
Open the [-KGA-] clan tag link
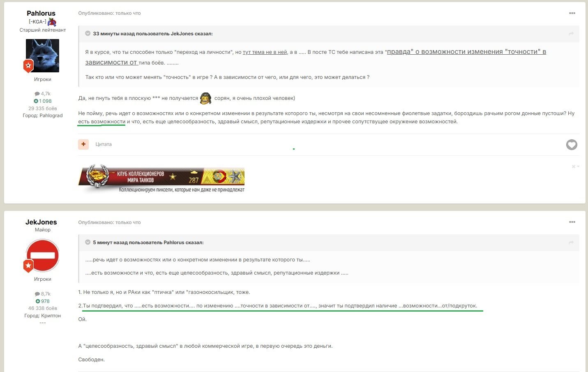tap(37, 22)
